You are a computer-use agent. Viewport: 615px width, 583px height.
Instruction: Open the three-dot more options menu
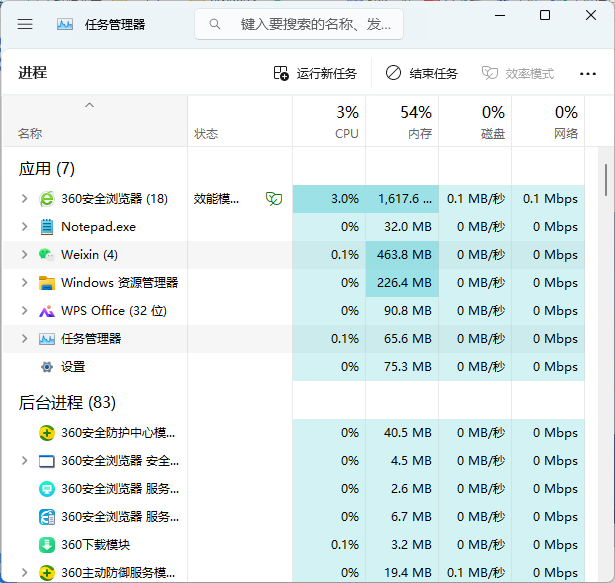click(x=588, y=73)
